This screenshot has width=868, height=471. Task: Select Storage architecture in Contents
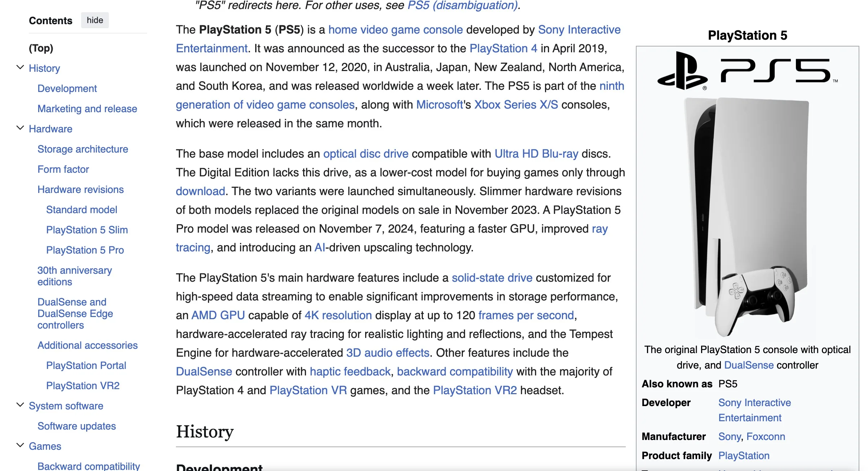(83, 149)
